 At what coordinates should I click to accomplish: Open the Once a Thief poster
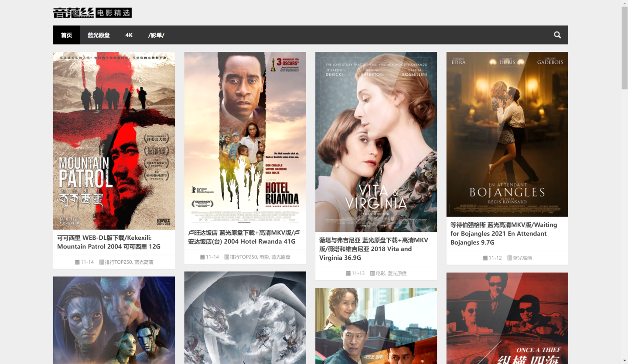tap(507, 318)
